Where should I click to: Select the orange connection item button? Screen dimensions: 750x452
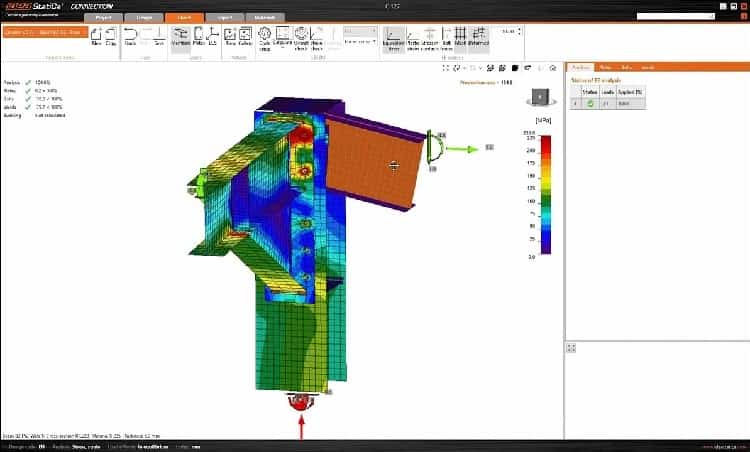[43, 32]
